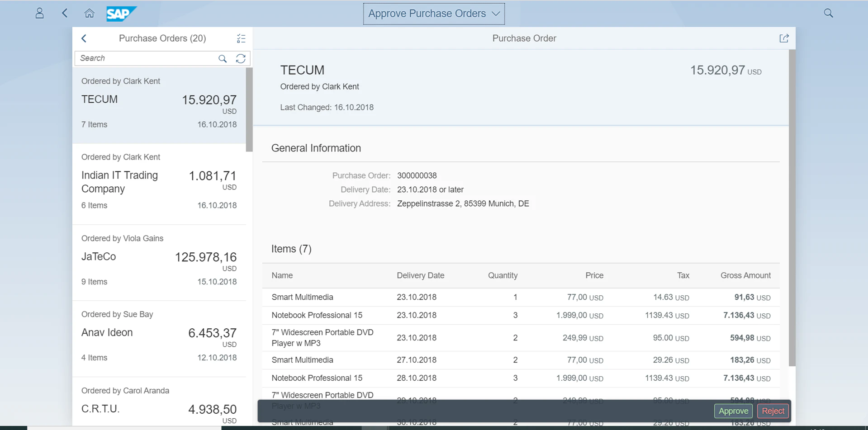Select the Notebook Professional 15 item dated 23.10.2018
The image size is (868, 430).
(521, 316)
